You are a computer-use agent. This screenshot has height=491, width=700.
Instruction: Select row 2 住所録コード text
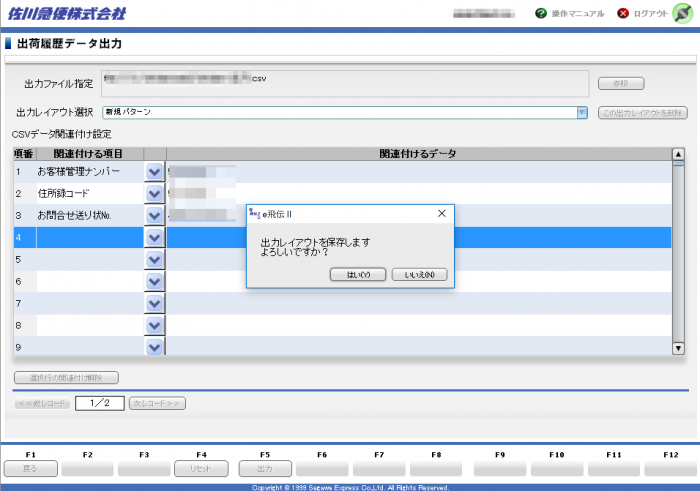tap(63, 193)
